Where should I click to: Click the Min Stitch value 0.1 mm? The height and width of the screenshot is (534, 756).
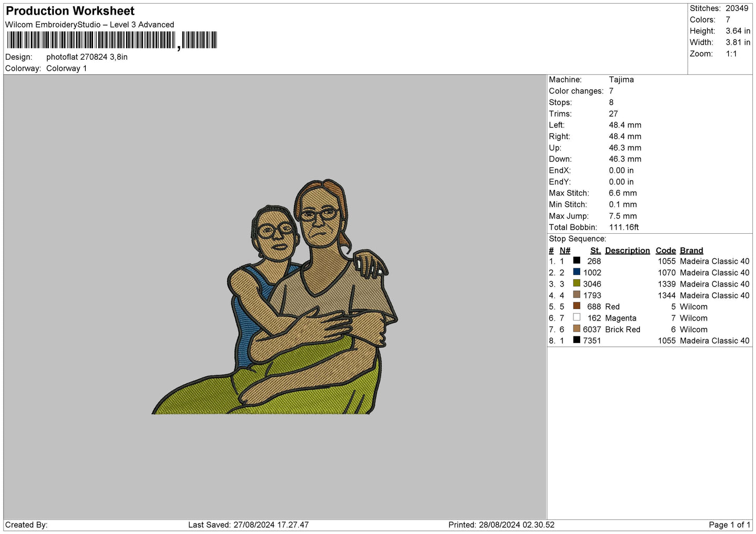[x=623, y=204]
